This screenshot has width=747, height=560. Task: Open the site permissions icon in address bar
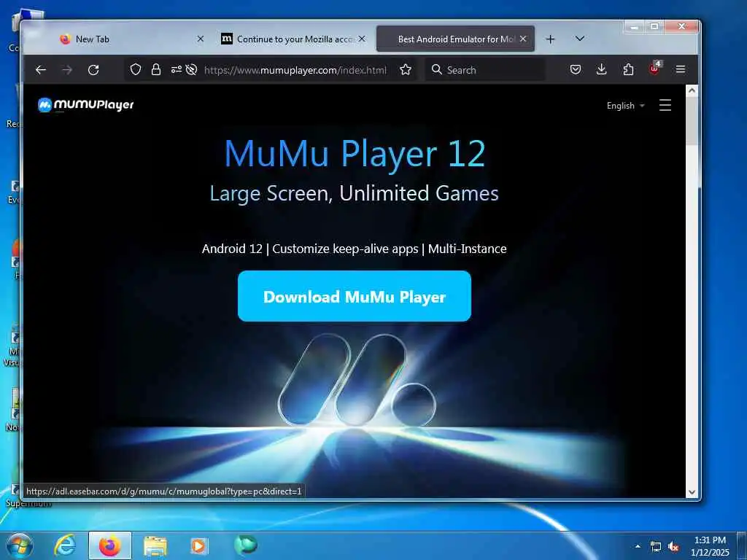177,69
